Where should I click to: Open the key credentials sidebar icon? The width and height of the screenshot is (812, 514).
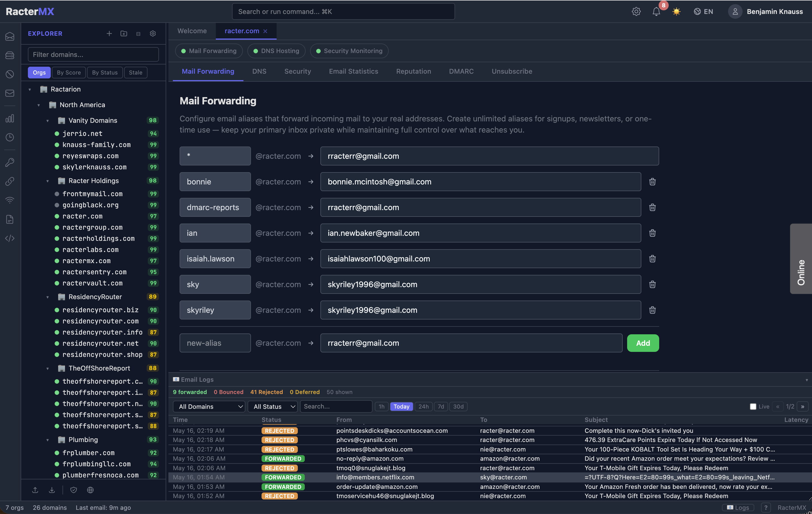[x=10, y=162]
